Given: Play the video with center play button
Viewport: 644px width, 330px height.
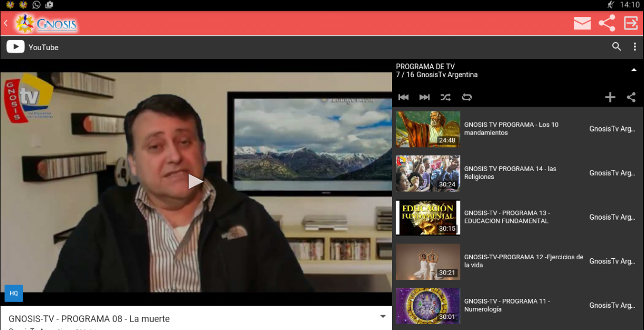Looking at the screenshot, I should click(195, 182).
